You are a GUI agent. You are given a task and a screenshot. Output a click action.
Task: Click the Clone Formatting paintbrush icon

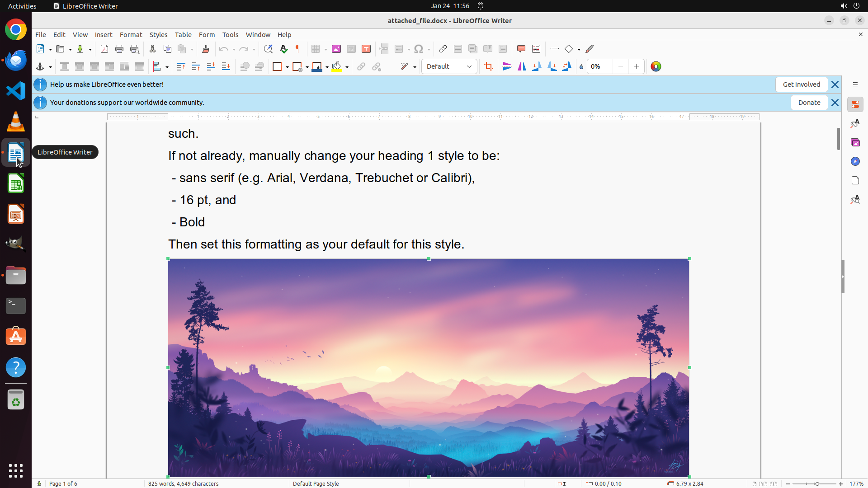tap(206, 49)
